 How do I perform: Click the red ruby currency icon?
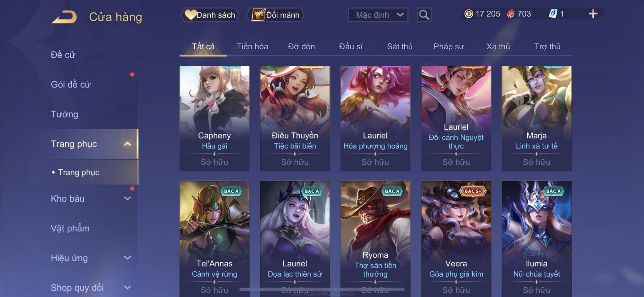(x=511, y=14)
